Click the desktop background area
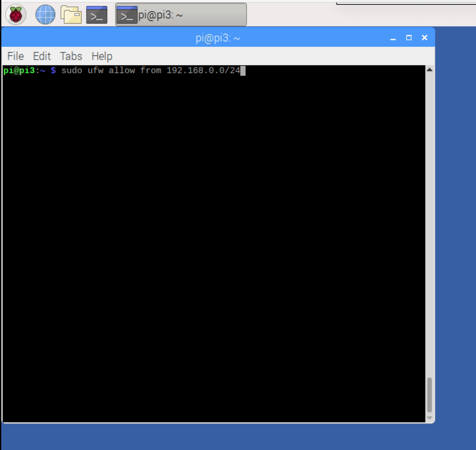 click(x=458, y=231)
